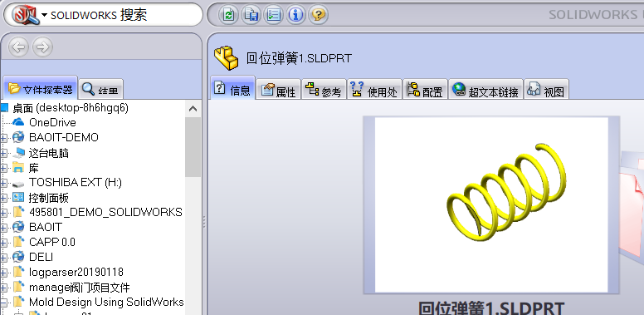Expand the BAOIT-DEMO node
The width and height of the screenshot is (644, 315).
(x=3, y=138)
